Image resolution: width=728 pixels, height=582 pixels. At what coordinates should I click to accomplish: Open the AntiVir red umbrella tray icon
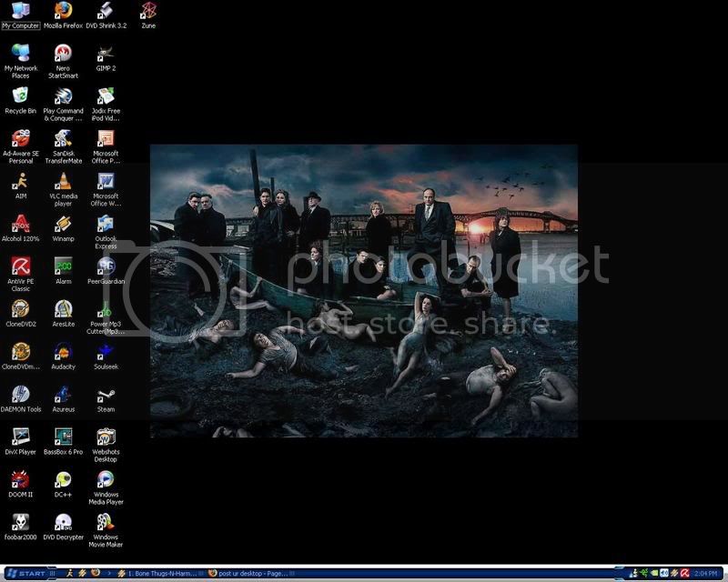tap(684, 574)
